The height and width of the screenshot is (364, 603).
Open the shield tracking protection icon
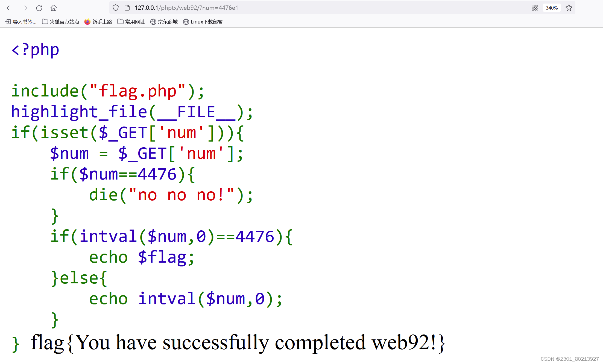[x=116, y=8]
